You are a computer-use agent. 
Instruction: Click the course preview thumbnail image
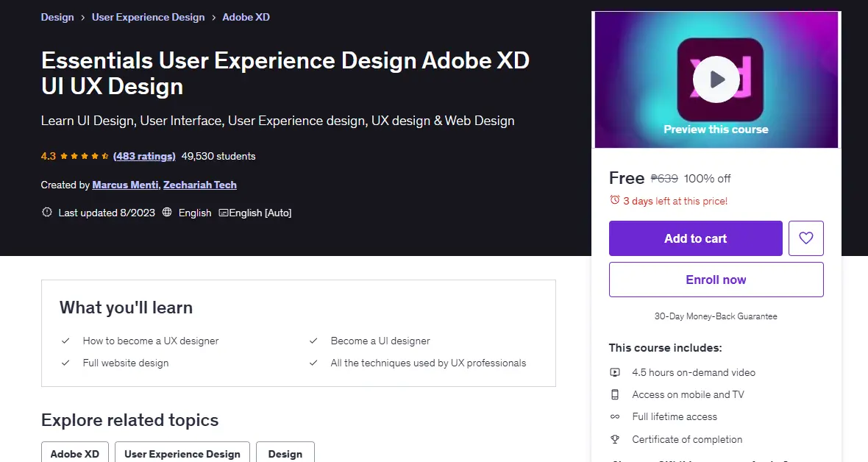click(x=716, y=79)
